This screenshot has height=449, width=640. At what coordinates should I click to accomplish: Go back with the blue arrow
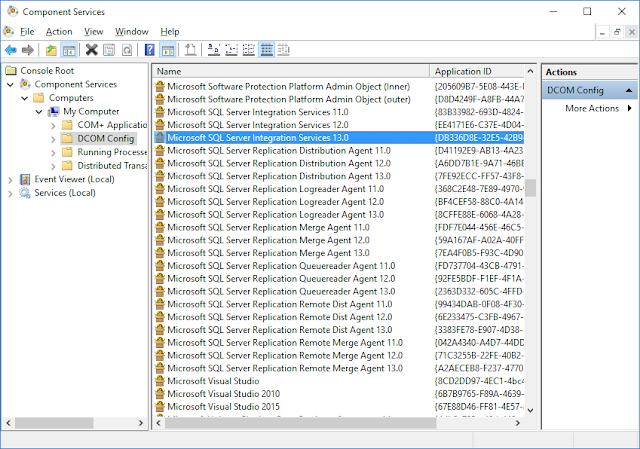11,50
